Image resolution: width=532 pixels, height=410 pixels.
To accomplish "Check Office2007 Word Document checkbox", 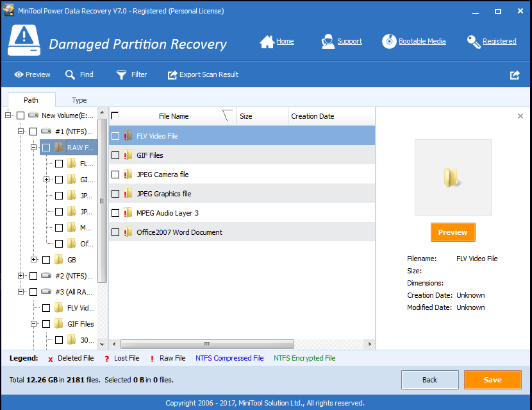I will [115, 232].
